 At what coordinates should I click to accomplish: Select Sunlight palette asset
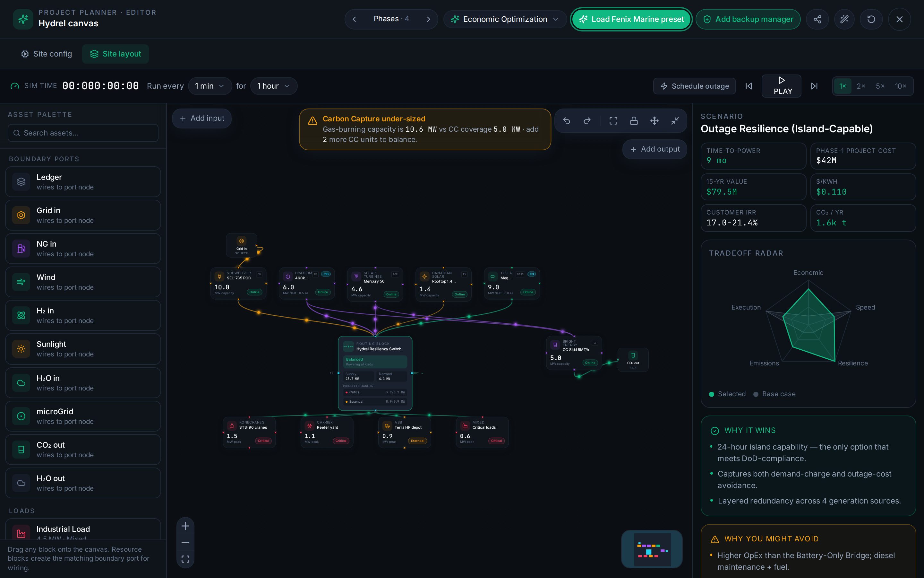pyautogui.click(x=83, y=349)
